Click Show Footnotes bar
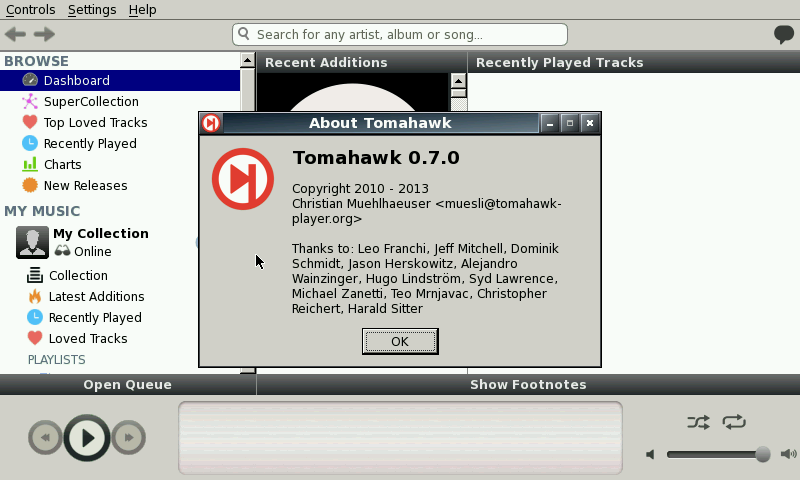The height and width of the screenshot is (480, 800). [x=528, y=384]
